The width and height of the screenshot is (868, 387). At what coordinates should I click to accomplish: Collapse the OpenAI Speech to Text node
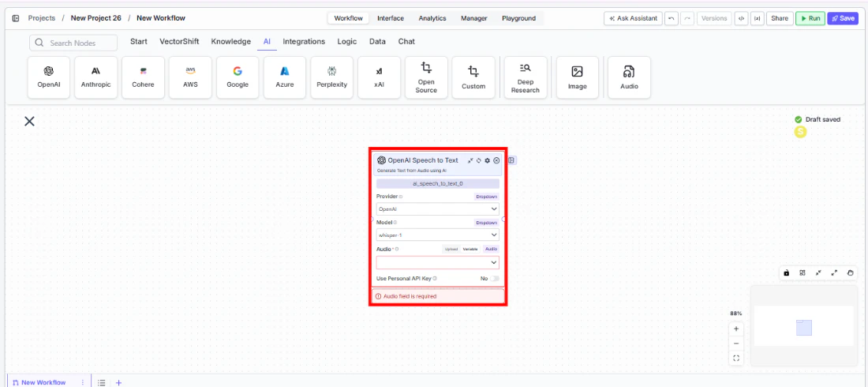click(x=470, y=160)
